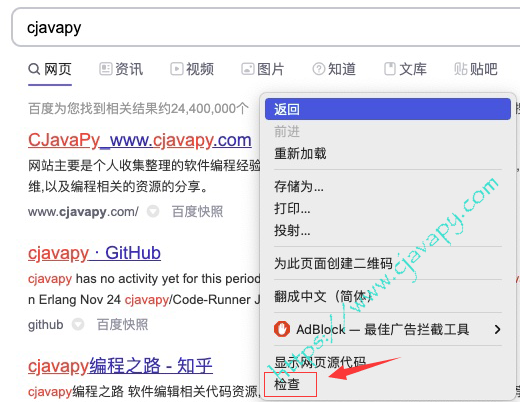The width and height of the screenshot is (520, 402).
Task: Click the www.cjavapy.com/ URL text
Action: point(83,212)
